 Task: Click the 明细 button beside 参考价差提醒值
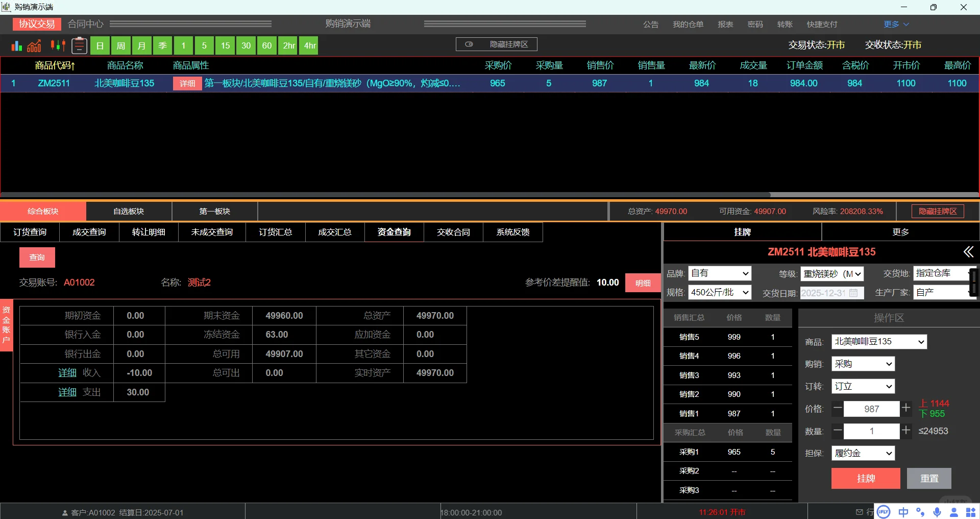click(x=643, y=283)
